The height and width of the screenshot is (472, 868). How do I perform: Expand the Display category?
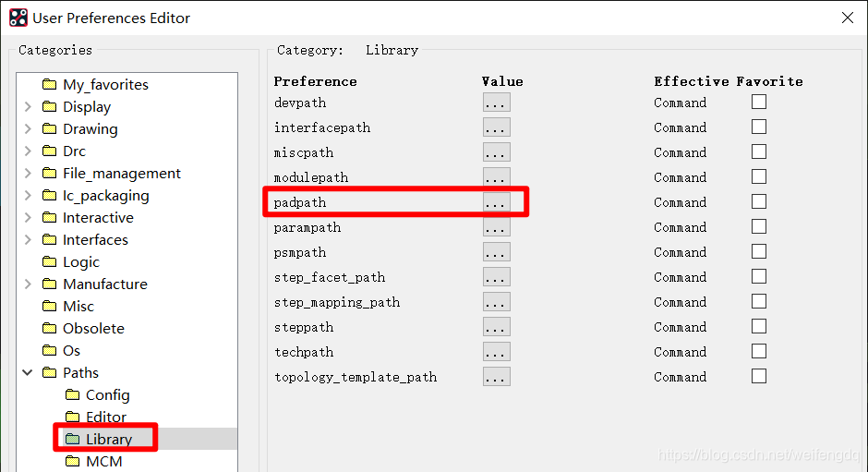pos(28,106)
